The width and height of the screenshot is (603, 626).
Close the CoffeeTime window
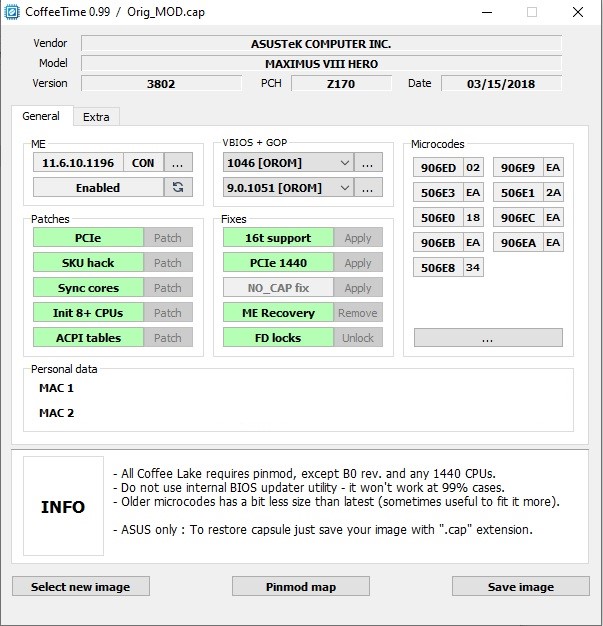[578, 12]
